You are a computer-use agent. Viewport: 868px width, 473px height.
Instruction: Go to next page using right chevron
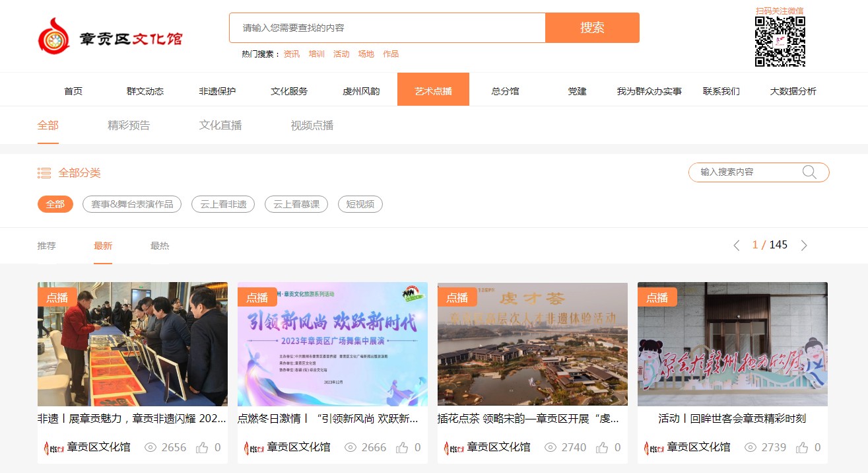click(x=804, y=245)
